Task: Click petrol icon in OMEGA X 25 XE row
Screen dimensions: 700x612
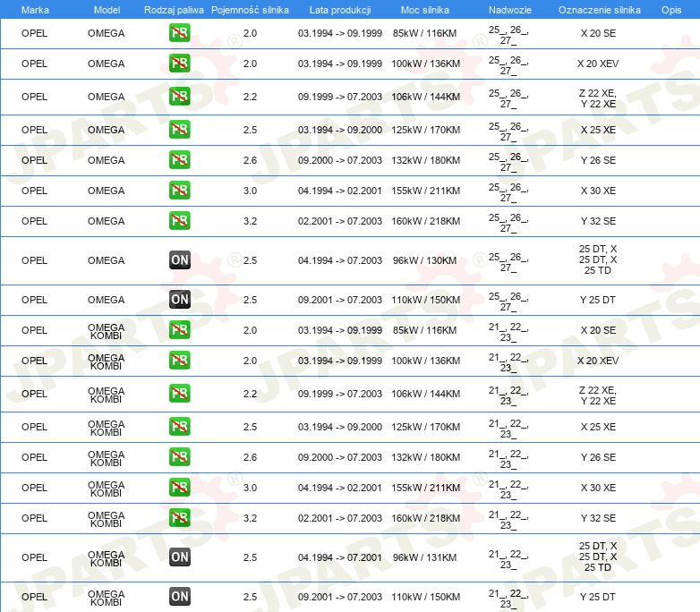Action: 179,130
